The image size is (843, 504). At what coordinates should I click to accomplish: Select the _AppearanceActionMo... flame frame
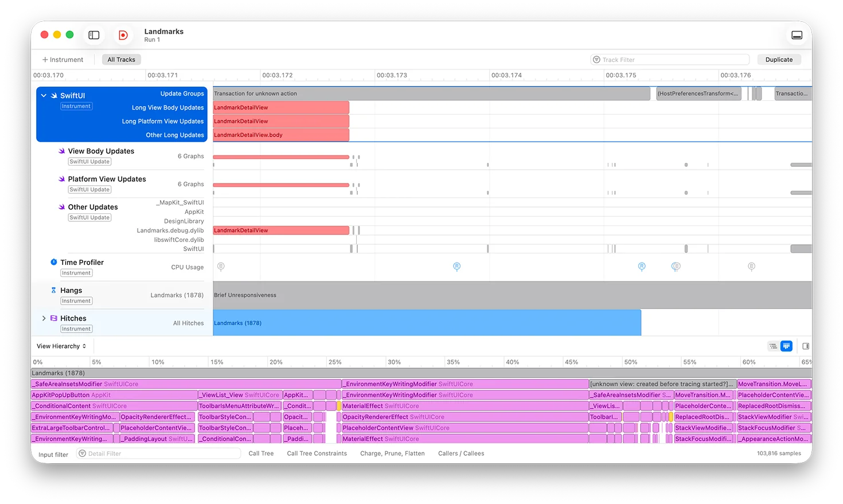[x=774, y=439]
